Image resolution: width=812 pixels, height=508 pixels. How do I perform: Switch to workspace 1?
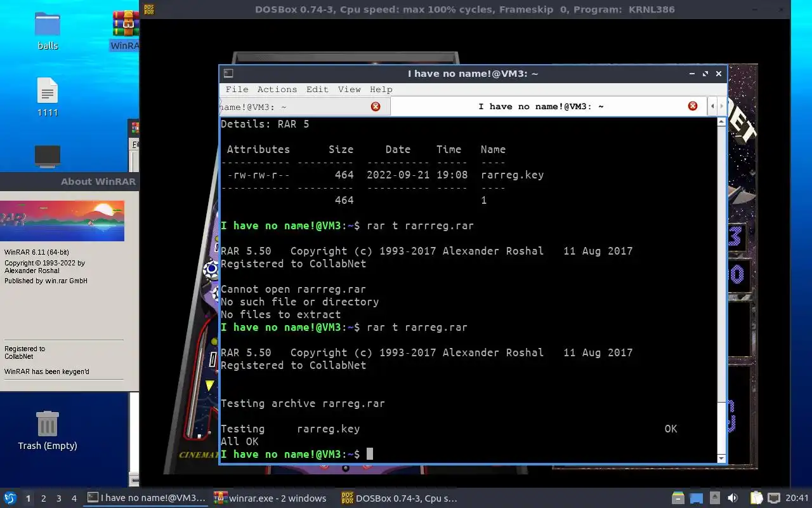28,498
